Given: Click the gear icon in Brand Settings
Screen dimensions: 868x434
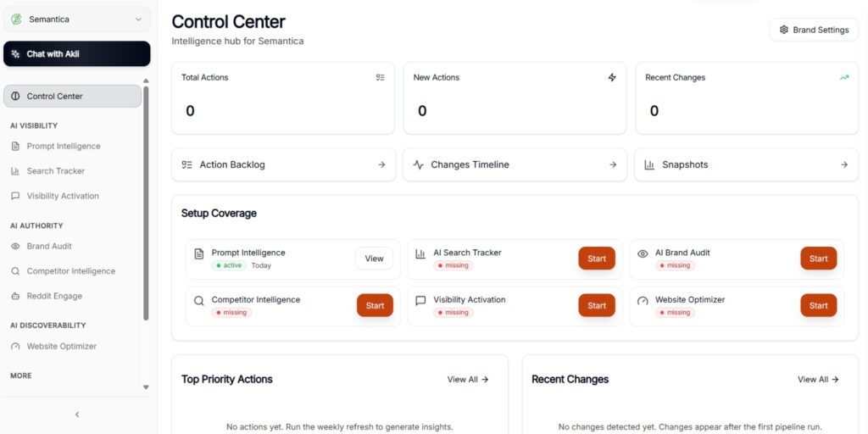Looking at the screenshot, I should 784,30.
